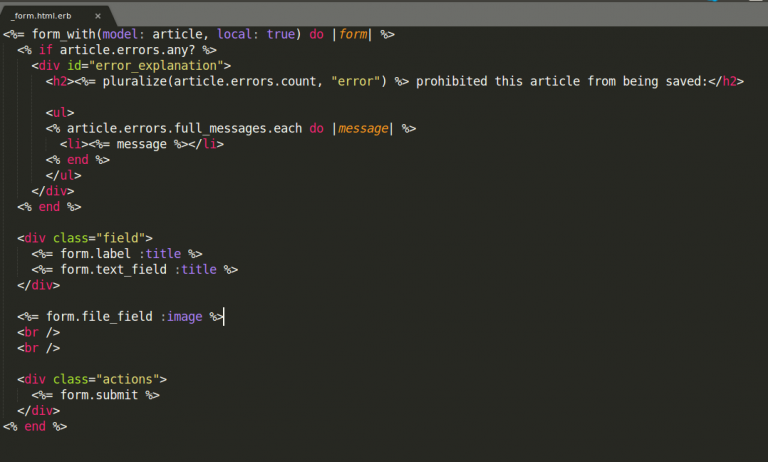The image size is (768, 462).
Task: Click 'pluralize' in the h2 line
Action: pyautogui.click(x=134, y=81)
